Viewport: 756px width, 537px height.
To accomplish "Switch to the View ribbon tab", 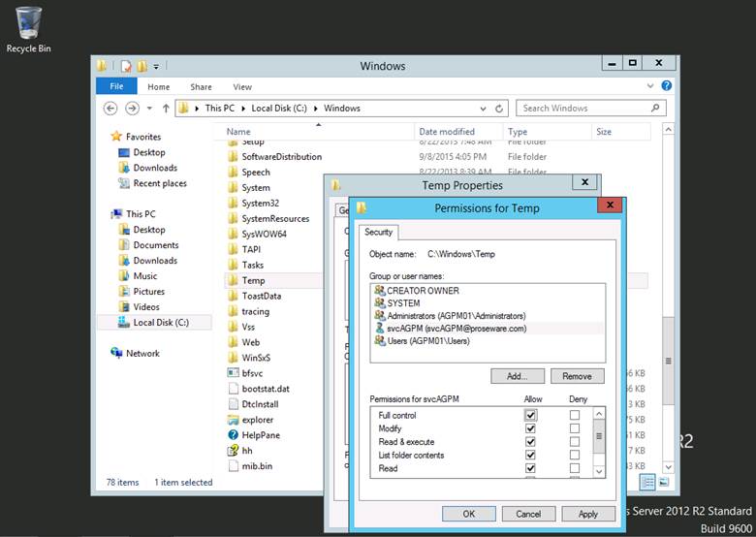I will (242, 87).
